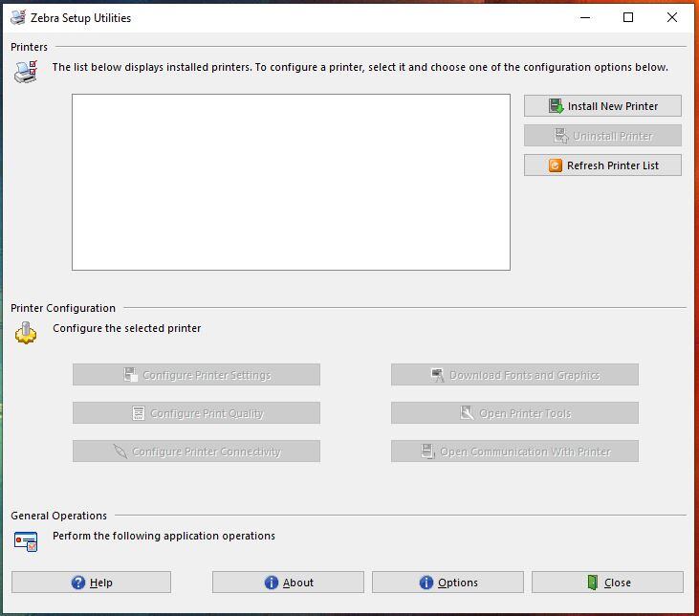Open the Options dialog
699x616 pixels.
coord(448,583)
